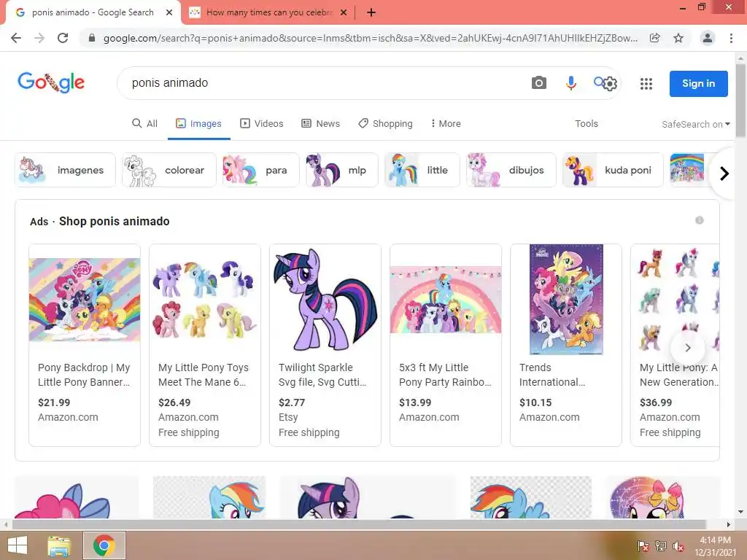Click the lock icon in address bar
The width and height of the screenshot is (747, 560).
pos(92,38)
